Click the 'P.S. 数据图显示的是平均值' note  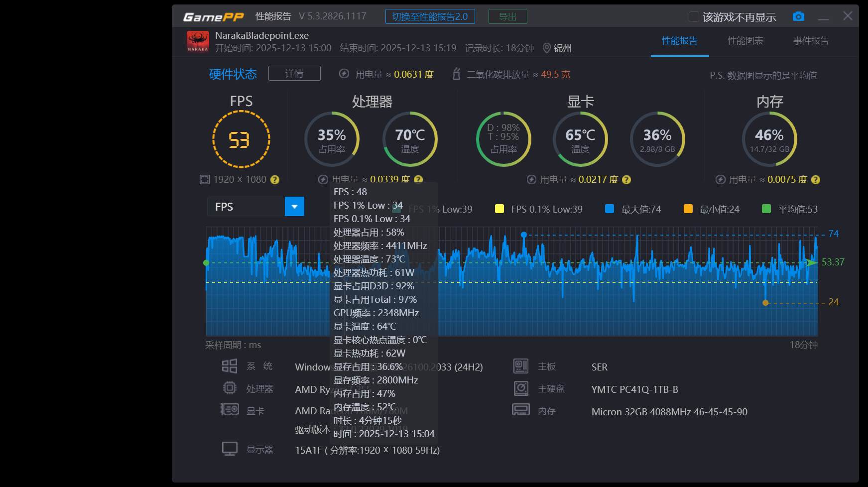tap(763, 75)
